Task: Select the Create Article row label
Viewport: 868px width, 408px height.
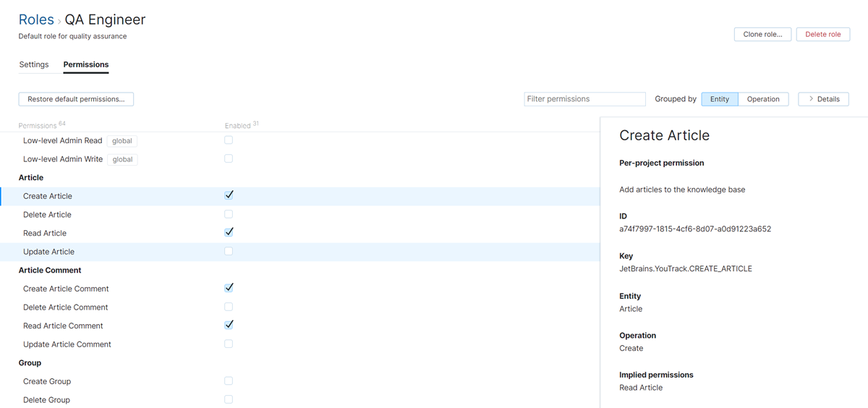Action: click(x=48, y=196)
